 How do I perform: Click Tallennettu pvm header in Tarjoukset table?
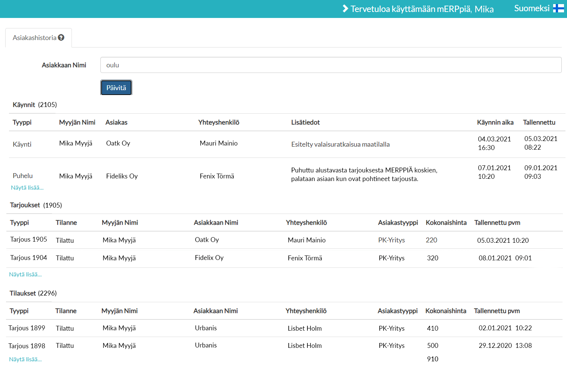point(497,223)
